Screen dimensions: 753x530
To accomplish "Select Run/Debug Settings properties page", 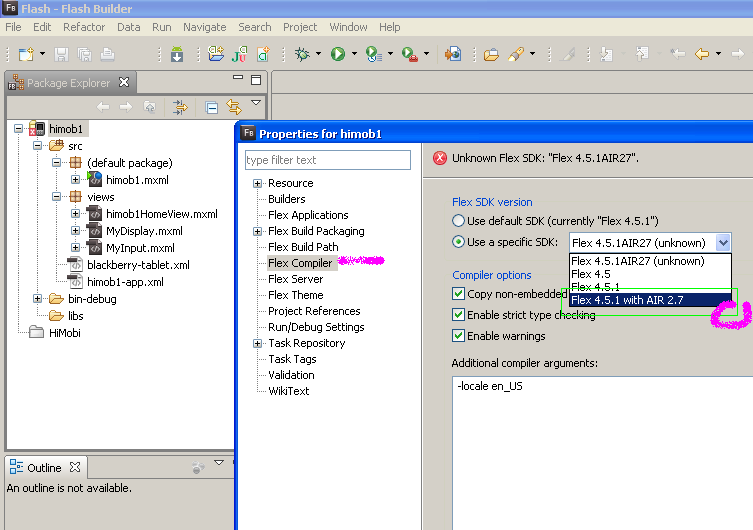I will tap(316, 327).
